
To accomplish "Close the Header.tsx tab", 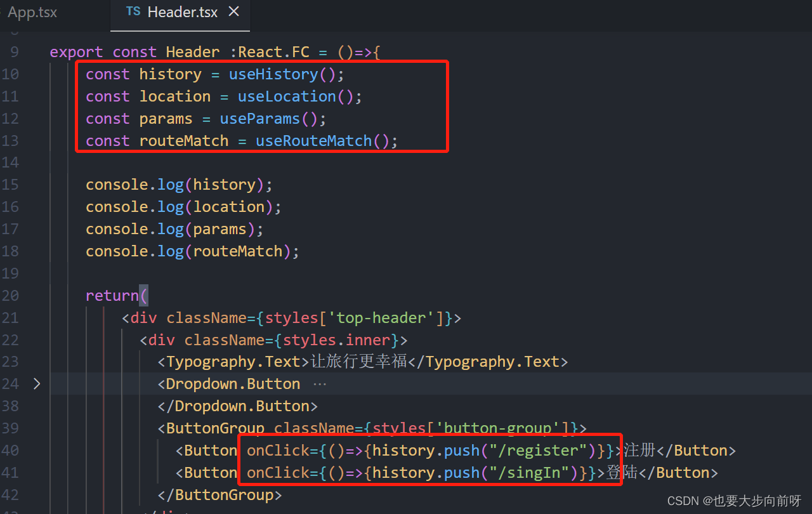I will click(x=233, y=11).
